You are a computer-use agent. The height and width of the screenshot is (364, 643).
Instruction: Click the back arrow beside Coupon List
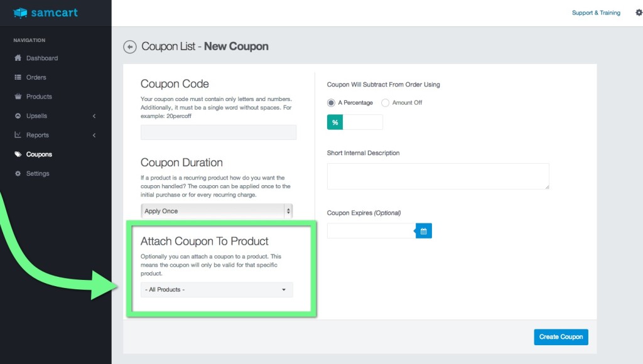pyautogui.click(x=130, y=46)
